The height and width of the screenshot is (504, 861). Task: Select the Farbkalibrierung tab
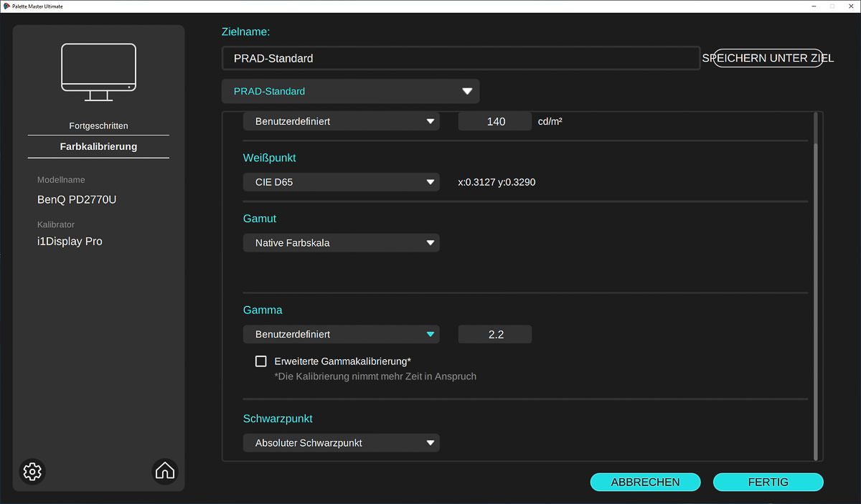point(98,146)
